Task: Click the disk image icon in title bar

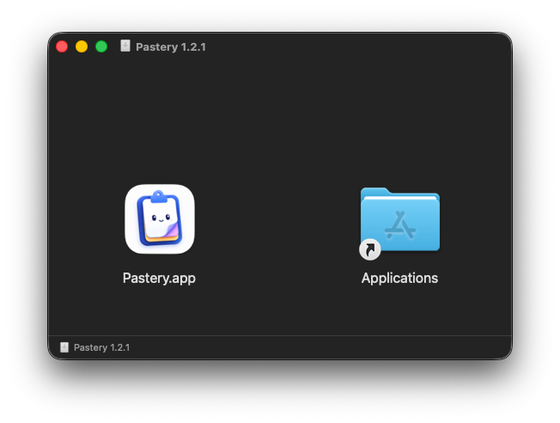Action: click(125, 46)
